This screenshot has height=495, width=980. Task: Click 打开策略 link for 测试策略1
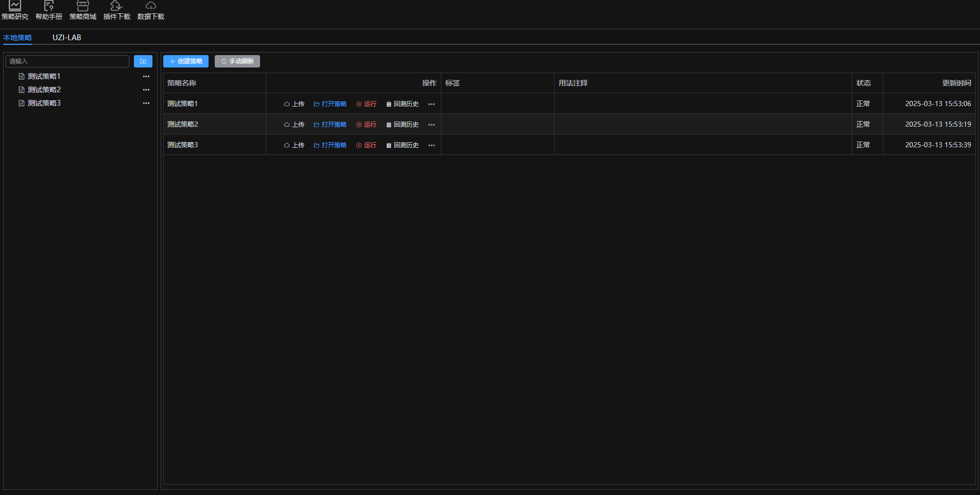330,104
